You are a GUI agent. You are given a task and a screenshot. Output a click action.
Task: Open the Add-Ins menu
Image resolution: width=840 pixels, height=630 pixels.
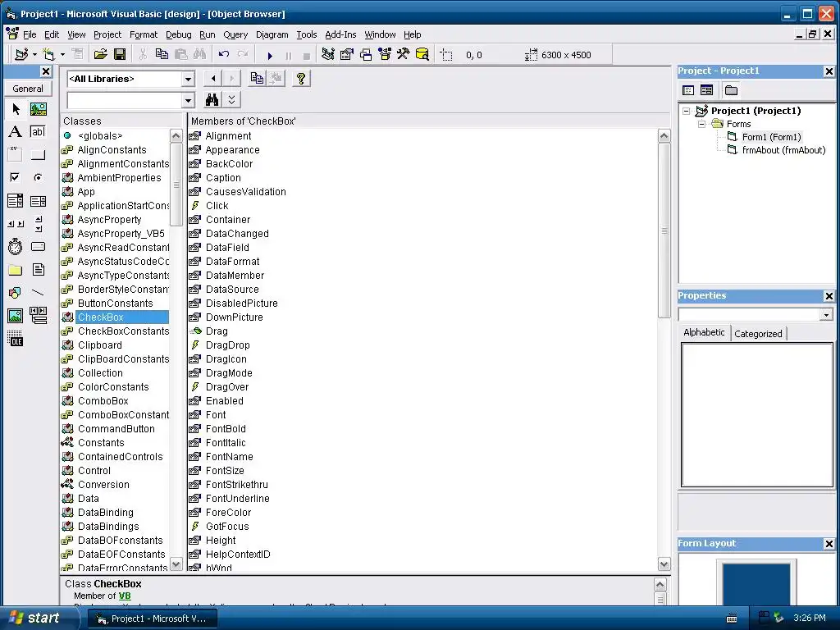340,34
